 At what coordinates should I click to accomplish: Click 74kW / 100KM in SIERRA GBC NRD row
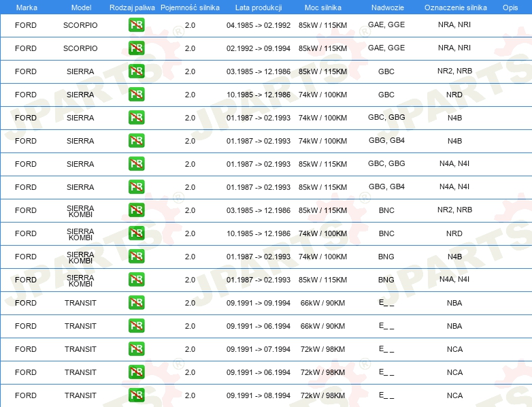click(322, 95)
